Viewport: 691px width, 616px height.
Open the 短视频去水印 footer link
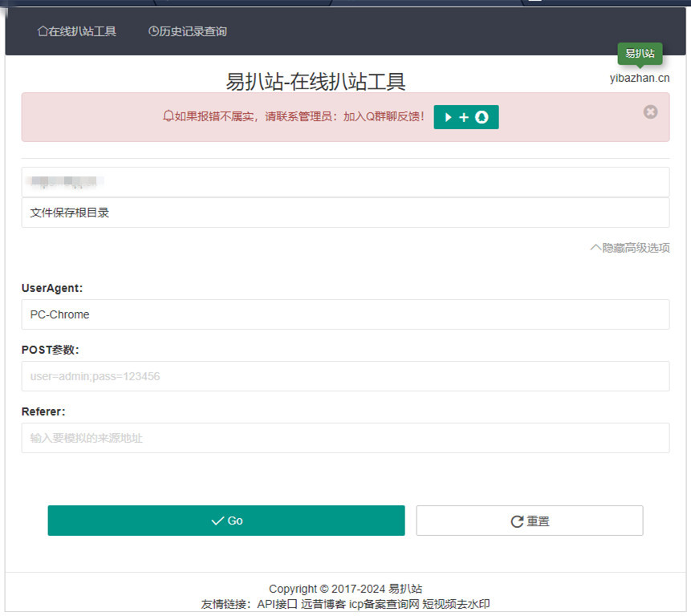tap(456, 604)
